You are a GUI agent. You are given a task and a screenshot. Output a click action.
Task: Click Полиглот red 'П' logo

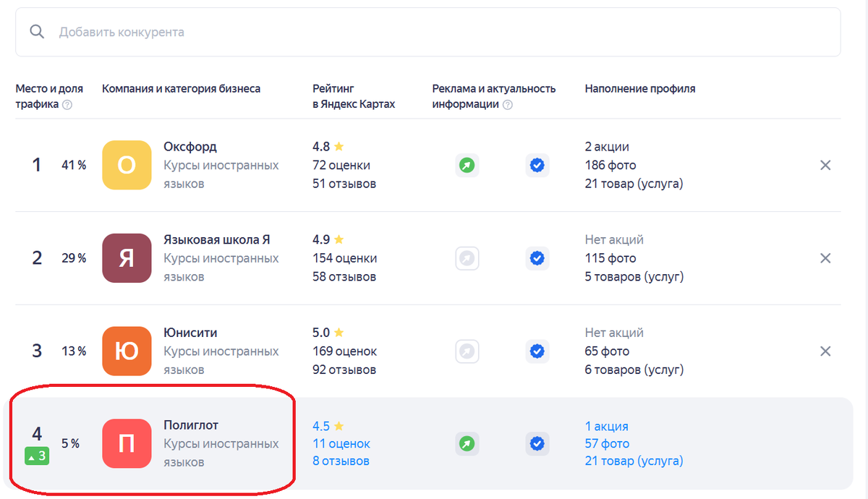[x=127, y=443]
